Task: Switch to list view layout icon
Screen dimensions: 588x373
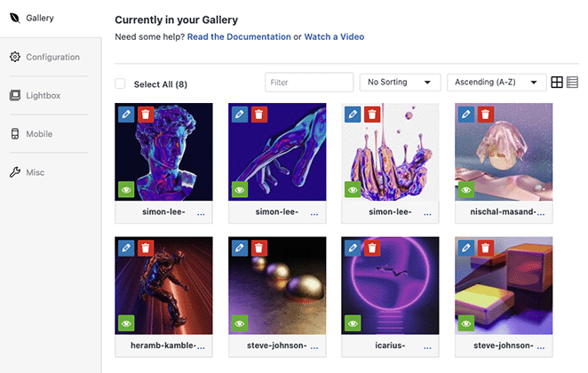Action: point(572,83)
